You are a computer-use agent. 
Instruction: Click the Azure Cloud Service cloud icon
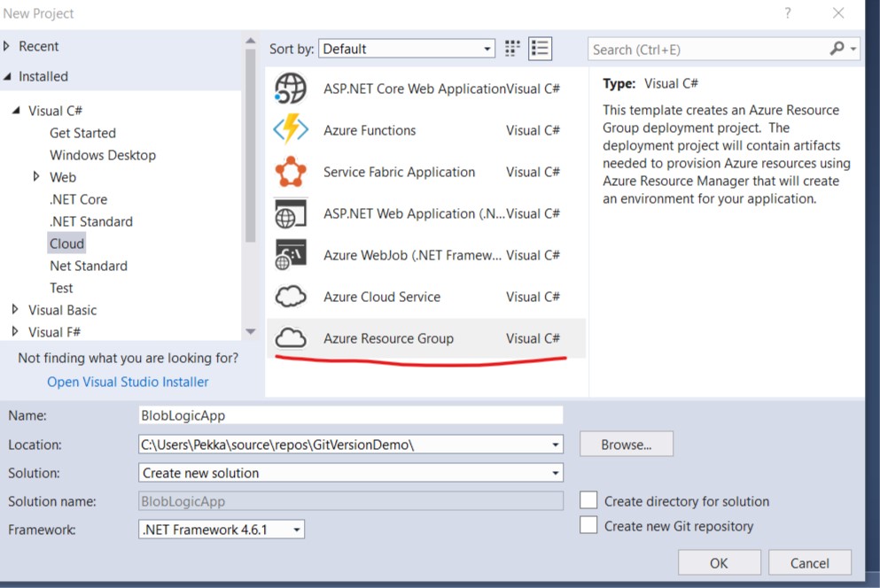pyautogui.click(x=290, y=297)
